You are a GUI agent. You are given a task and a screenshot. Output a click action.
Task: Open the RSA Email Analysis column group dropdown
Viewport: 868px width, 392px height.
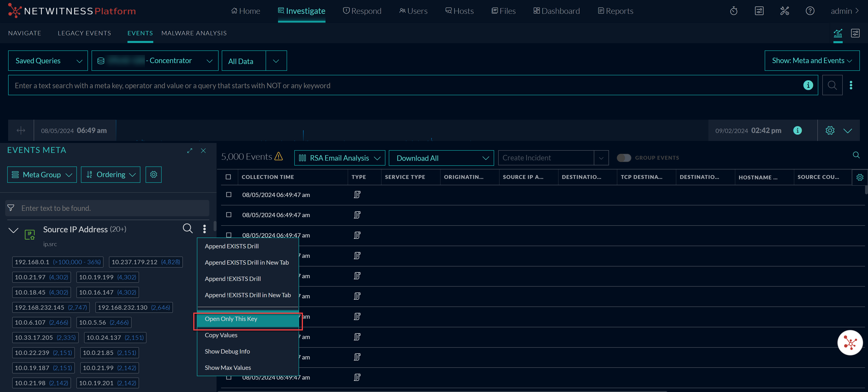pos(339,158)
